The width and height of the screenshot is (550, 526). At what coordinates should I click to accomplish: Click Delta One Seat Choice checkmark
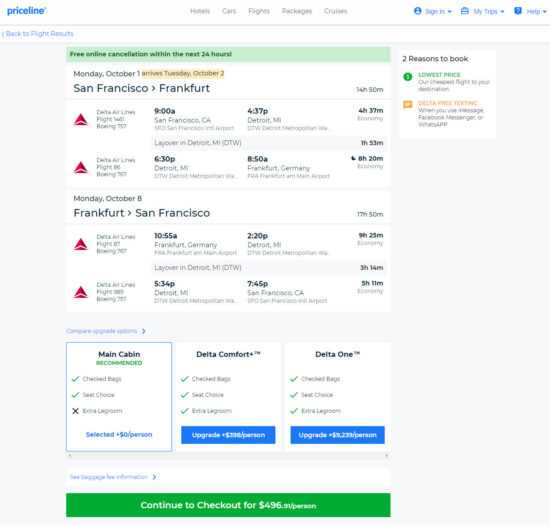(x=294, y=395)
